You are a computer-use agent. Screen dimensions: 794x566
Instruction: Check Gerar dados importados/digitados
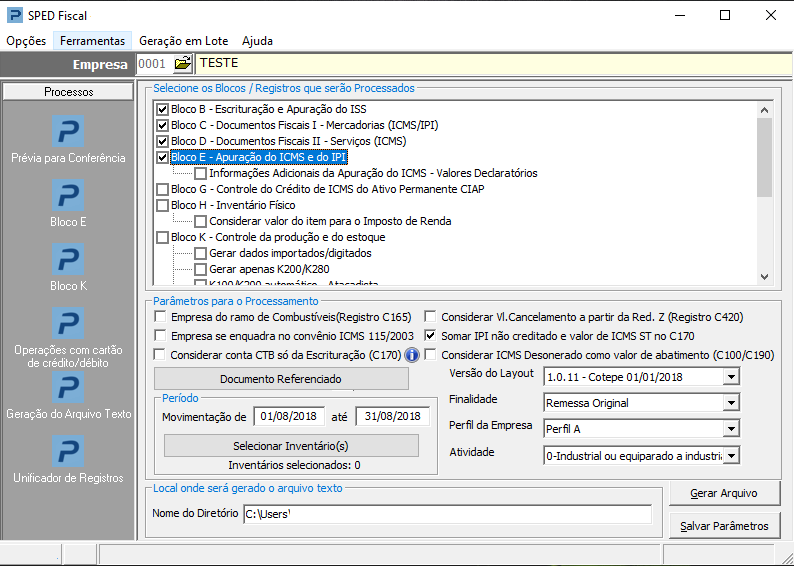tap(201, 253)
